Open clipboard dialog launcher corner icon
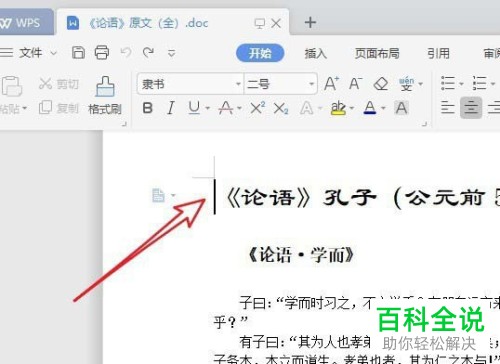Image resolution: width=500 pixels, height=364 pixels. tap(124, 124)
